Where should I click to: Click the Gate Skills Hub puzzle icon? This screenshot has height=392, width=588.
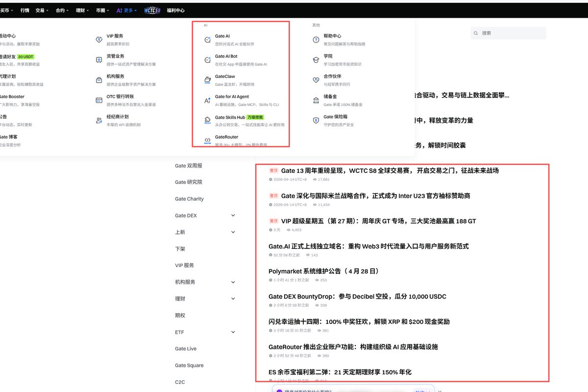coord(207,121)
